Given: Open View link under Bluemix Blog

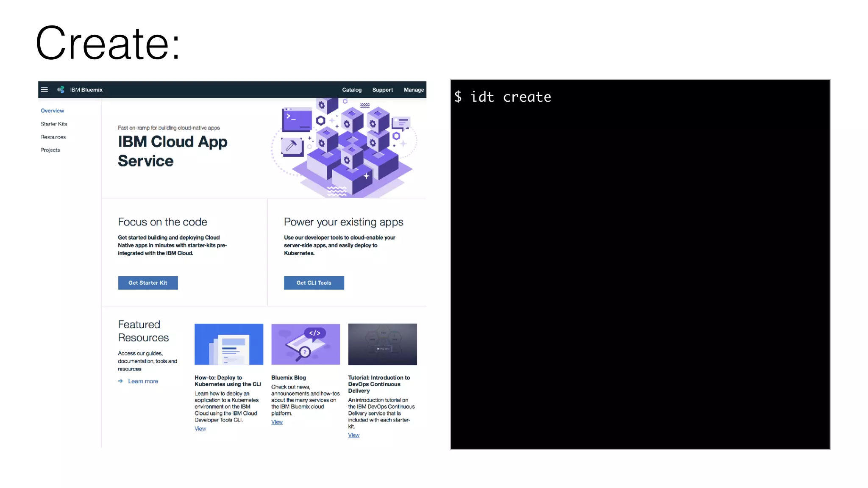Looking at the screenshot, I should [x=277, y=422].
